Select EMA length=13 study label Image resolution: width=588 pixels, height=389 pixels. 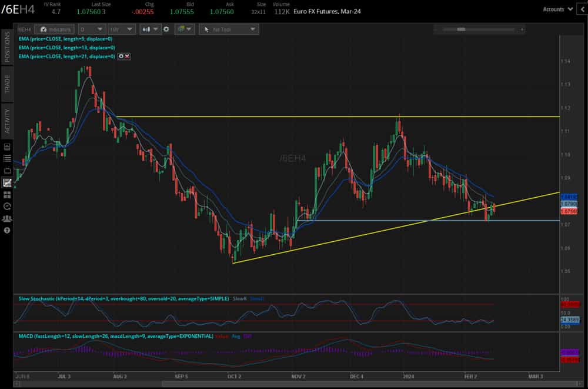[x=67, y=48]
